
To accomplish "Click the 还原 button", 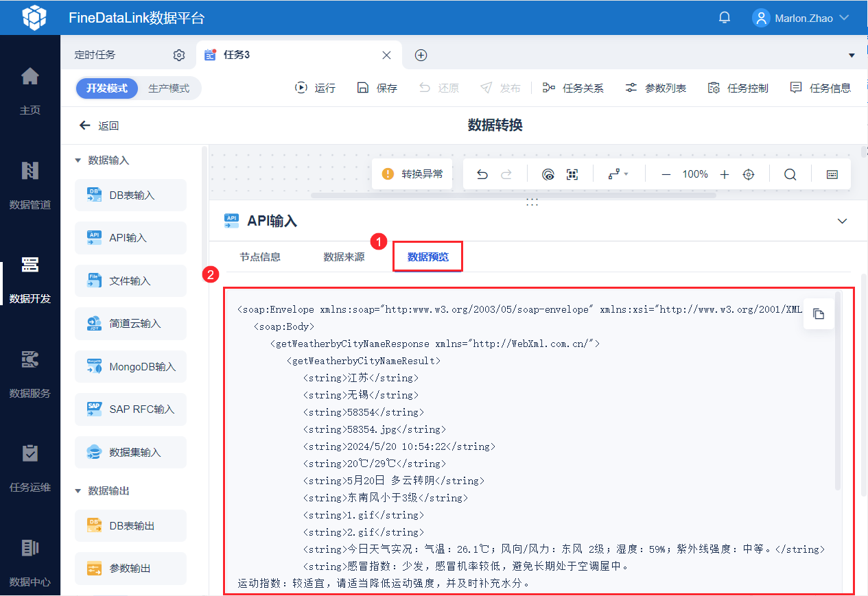I will [x=438, y=88].
